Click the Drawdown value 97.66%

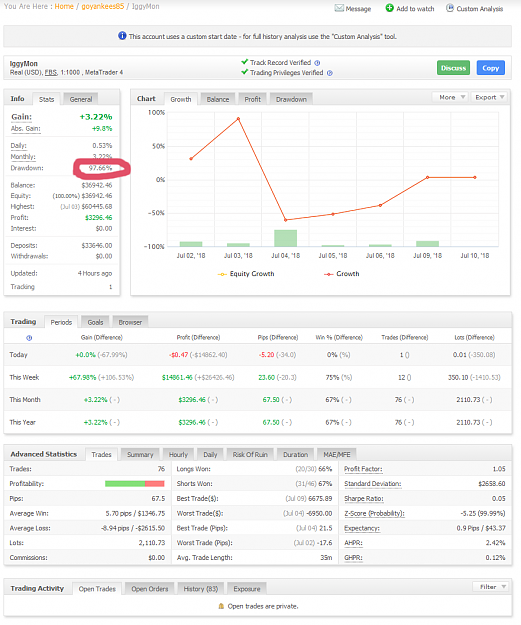pyautogui.click(x=100, y=168)
